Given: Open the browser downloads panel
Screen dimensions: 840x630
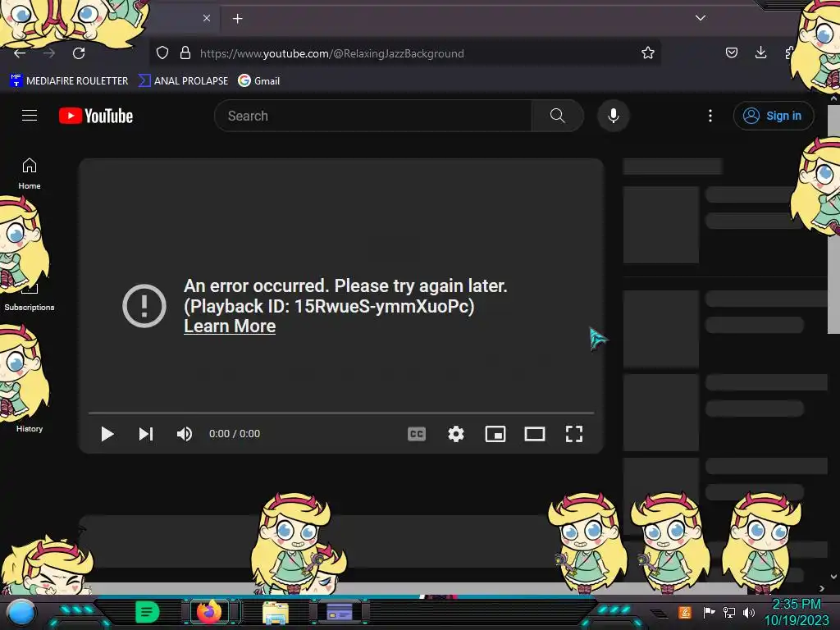Looking at the screenshot, I should pyautogui.click(x=760, y=52).
